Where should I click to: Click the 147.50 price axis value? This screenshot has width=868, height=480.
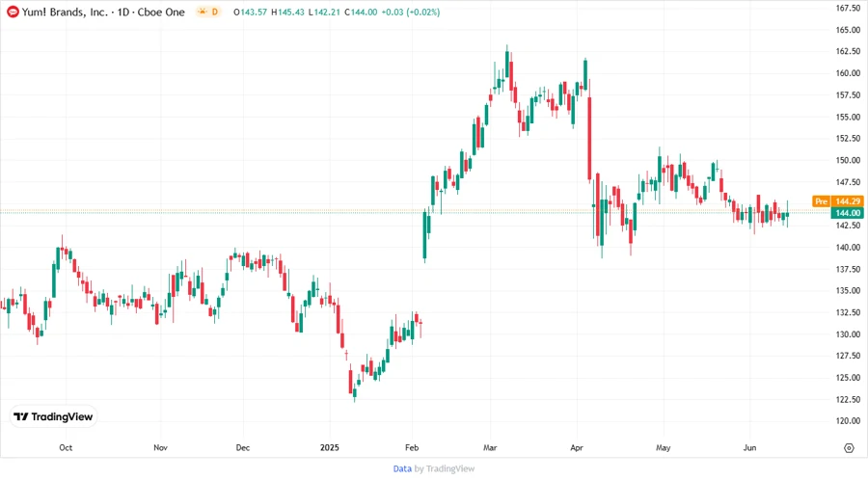click(848, 182)
